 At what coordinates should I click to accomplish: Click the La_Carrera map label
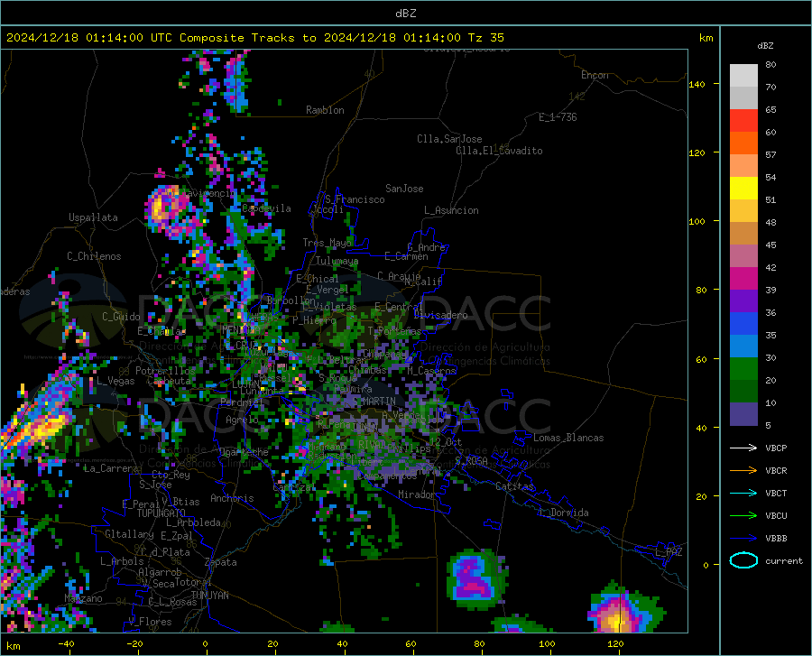click(x=111, y=468)
